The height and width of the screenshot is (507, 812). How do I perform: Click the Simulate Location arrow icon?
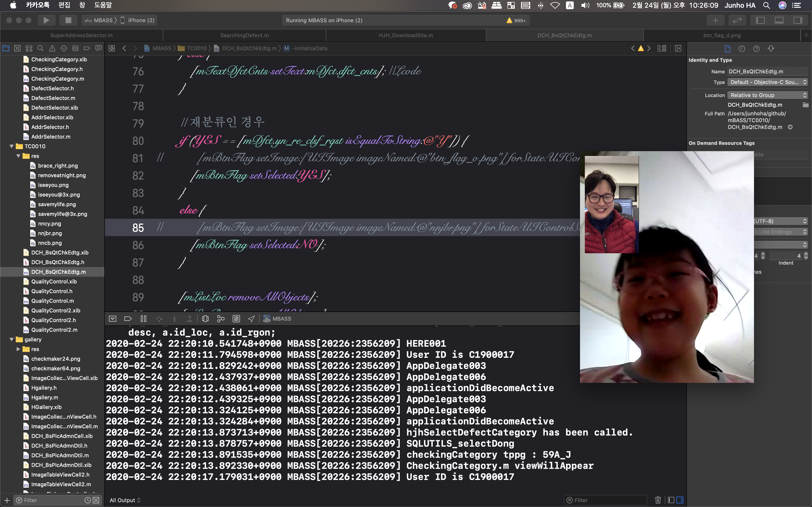(x=251, y=318)
